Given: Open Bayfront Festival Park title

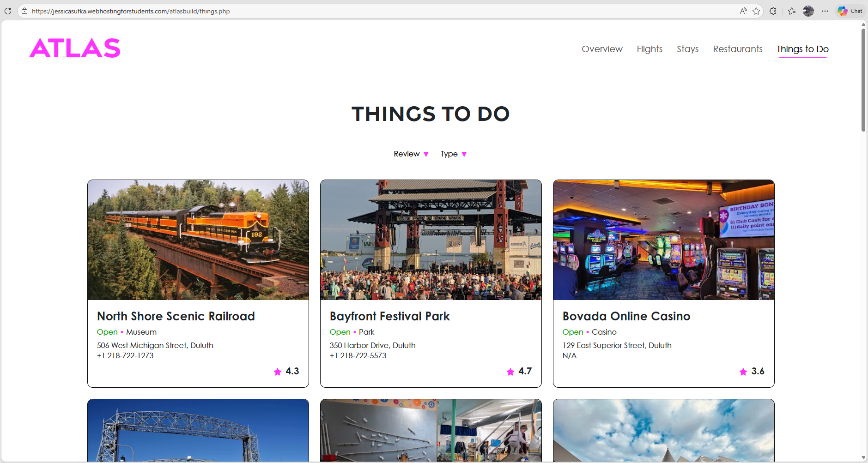Looking at the screenshot, I should tap(390, 316).
